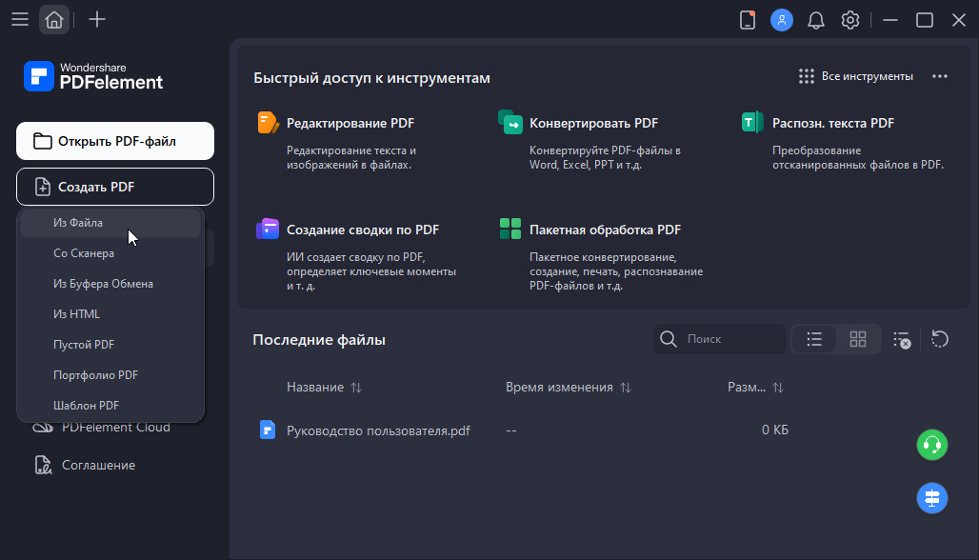Click Открыть PDF-файл button

coord(115,141)
